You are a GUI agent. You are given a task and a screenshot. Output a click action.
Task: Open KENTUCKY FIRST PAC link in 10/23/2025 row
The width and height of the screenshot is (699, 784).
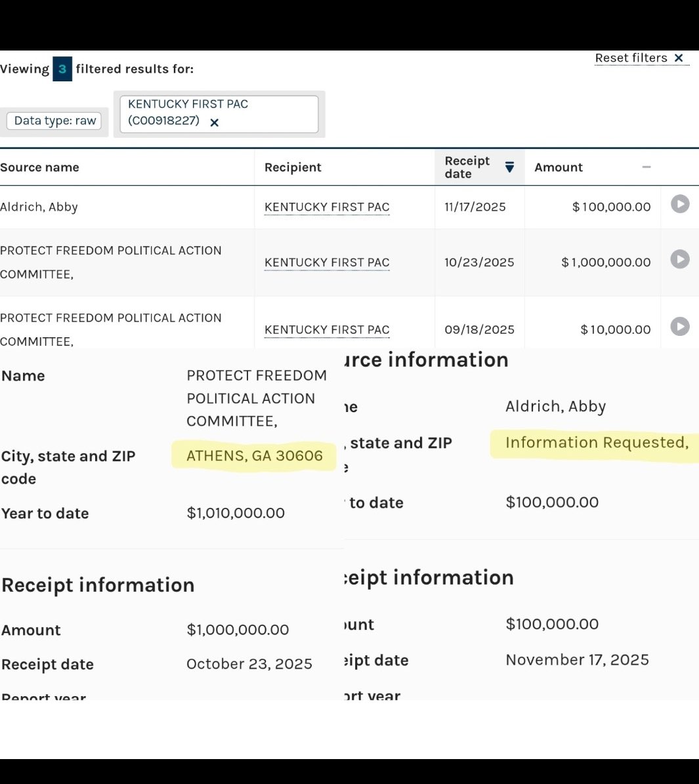coord(327,262)
